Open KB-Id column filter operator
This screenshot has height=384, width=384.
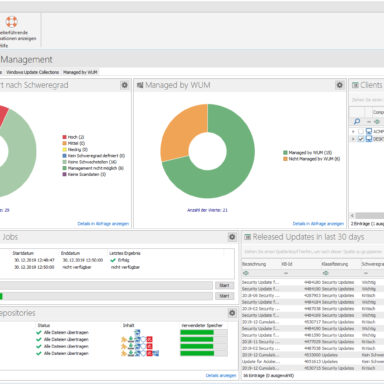(286, 273)
